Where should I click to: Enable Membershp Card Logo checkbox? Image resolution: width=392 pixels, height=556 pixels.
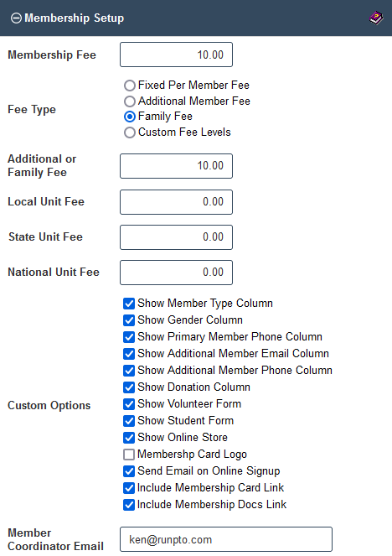coord(129,455)
